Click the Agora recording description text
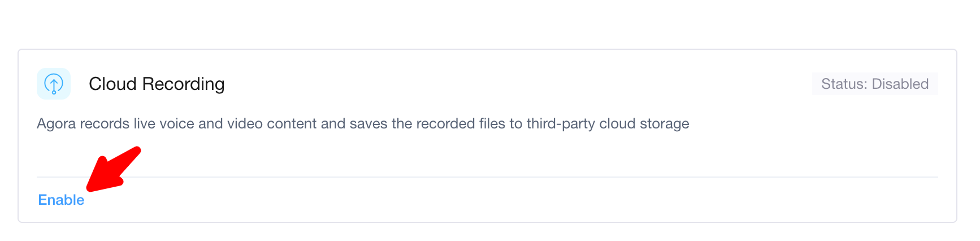This screenshot has width=980, height=241. pos(363,123)
